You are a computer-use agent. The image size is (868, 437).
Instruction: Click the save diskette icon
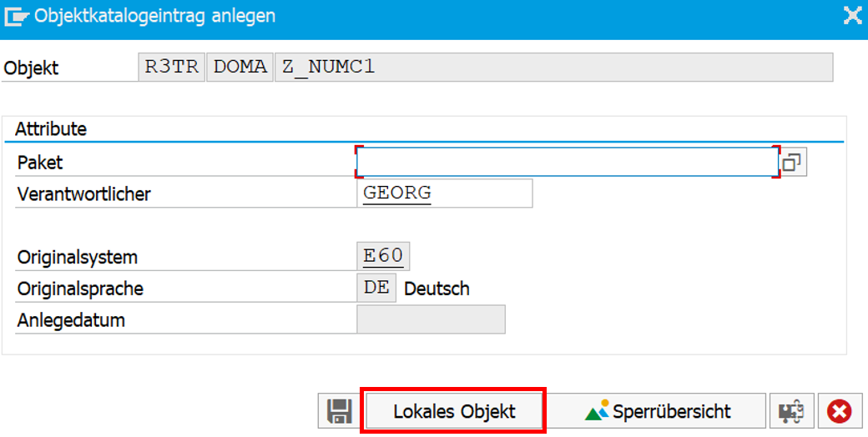pos(339,411)
